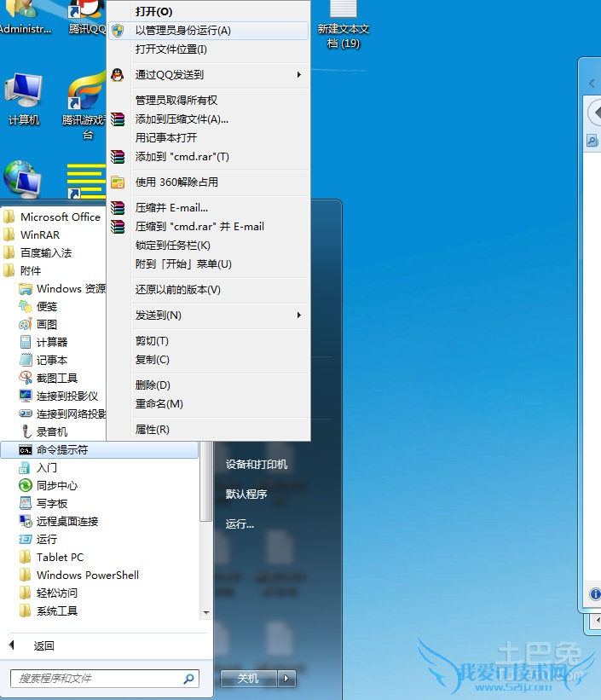This screenshot has height=700, width=601.
Task: Select 复制(C) from the context menu
Action: click(209, 360)
